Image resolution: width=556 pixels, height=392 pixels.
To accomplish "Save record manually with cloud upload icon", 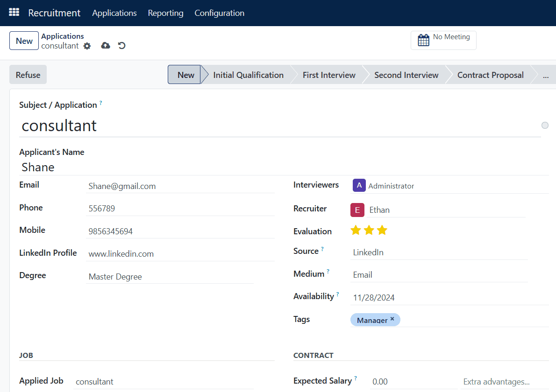I will tap(106, 45).
